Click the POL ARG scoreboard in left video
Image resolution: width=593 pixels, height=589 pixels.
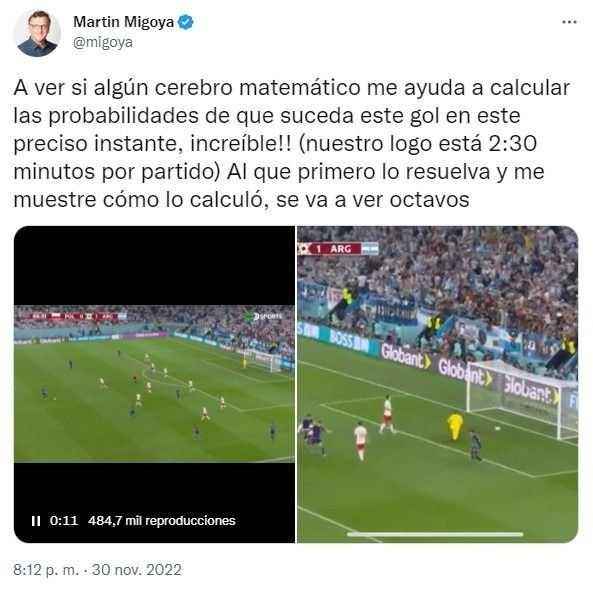coord(79,316)
